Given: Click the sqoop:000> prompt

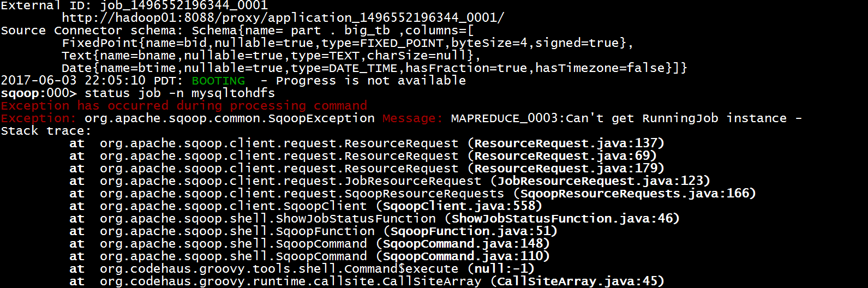Looking at the screenshot, I should pyautogui.click(x=39, y=93).
